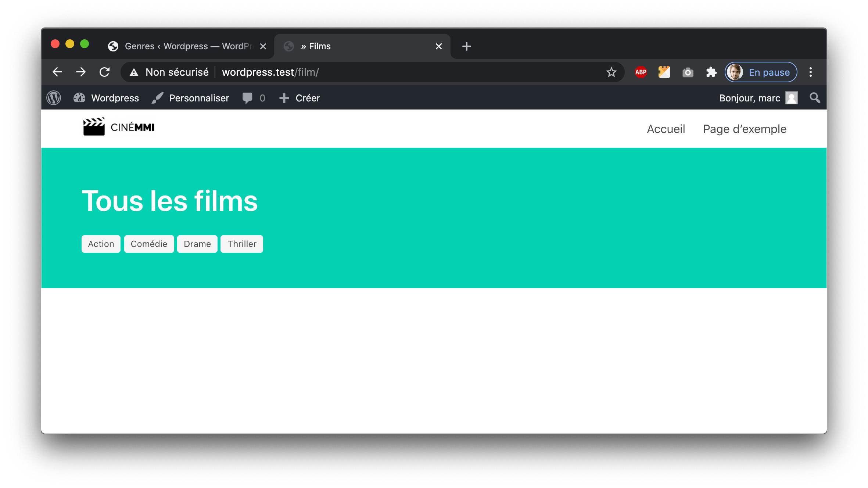Open the browser extensions puzzle icon
Viewport: 868px width, 488px height.
tap(711, 72)
